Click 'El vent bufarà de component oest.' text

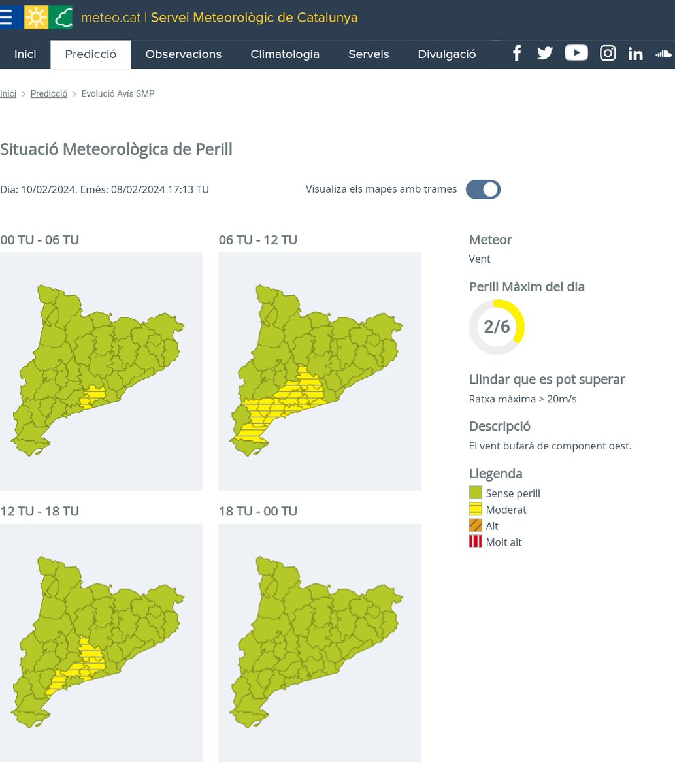[550, 446]
